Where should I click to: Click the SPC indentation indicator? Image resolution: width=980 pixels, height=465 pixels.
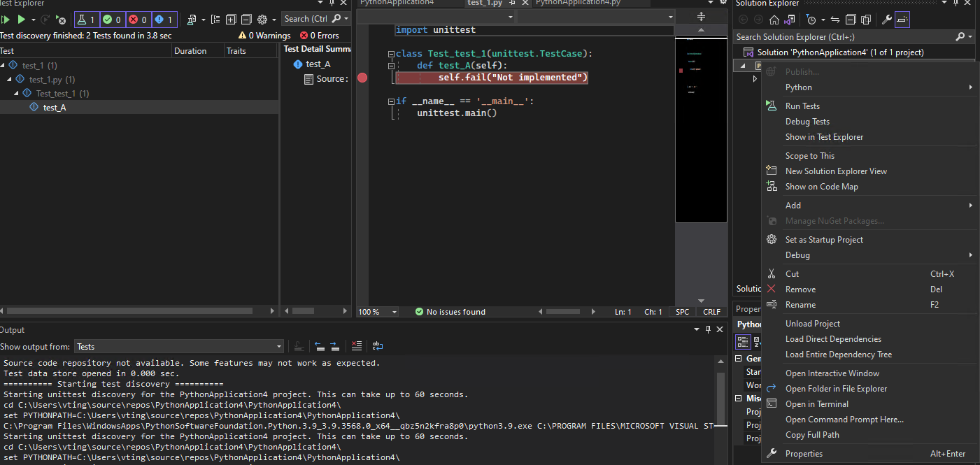(682, 312)
